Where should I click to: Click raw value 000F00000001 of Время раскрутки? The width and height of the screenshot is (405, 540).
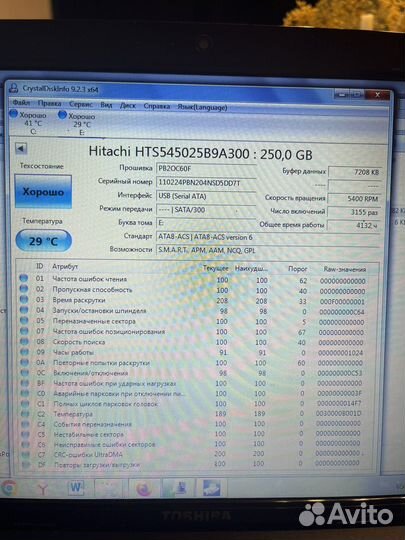tap(342, 302)
